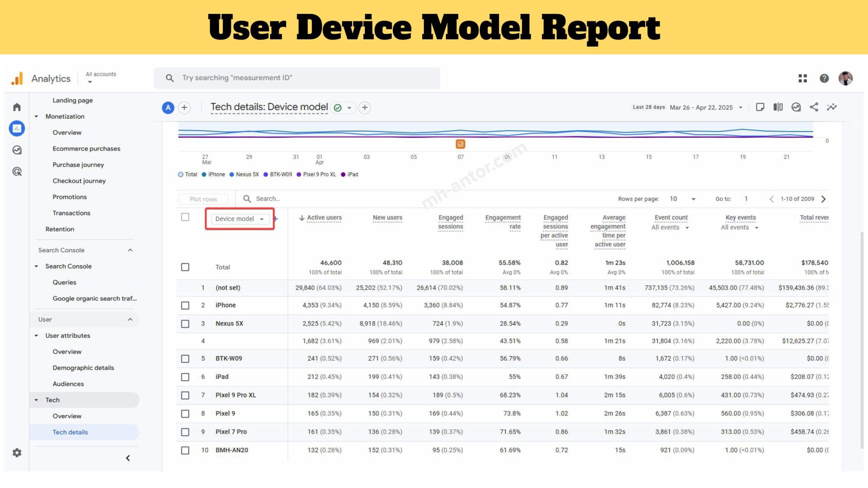
Task: Add a filter with plus after report title
Action: coord(364,108)
